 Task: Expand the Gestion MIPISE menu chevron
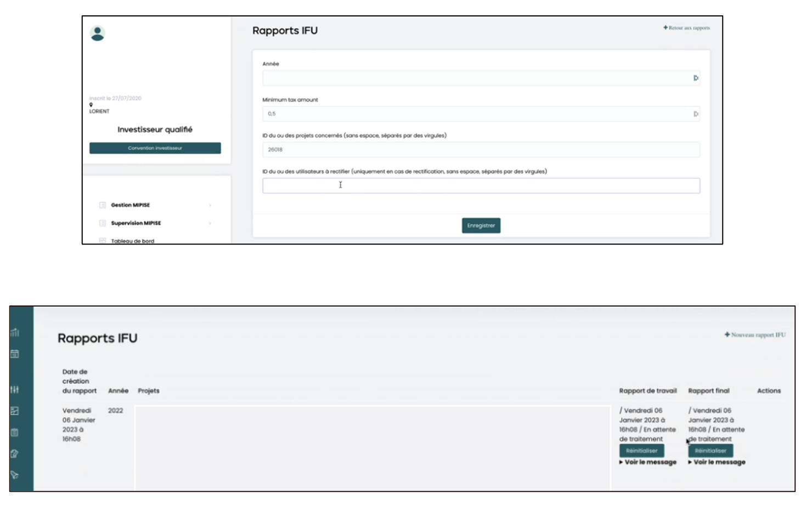[x=210, y=205]
